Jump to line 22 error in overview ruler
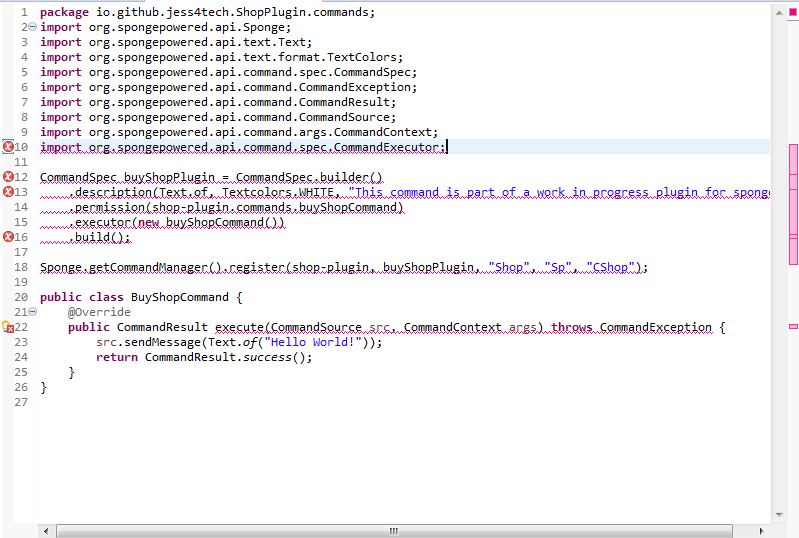The height and width of the screenshot is (538, 799). pyautogui.click(x=793, y=326)
